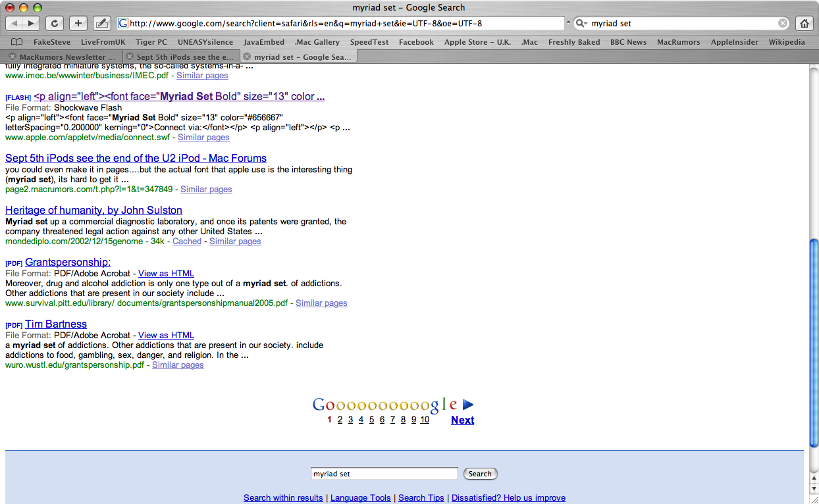Open the Freshly Baked bookmark
Image resolution: width=819 pixels, height=504 pixels.
click(x=574, y=41)
